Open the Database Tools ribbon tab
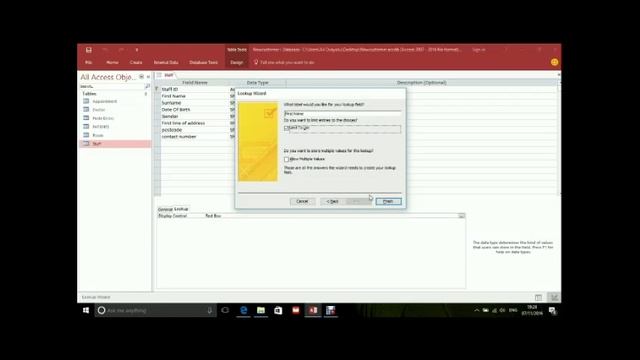 [203, 62]
